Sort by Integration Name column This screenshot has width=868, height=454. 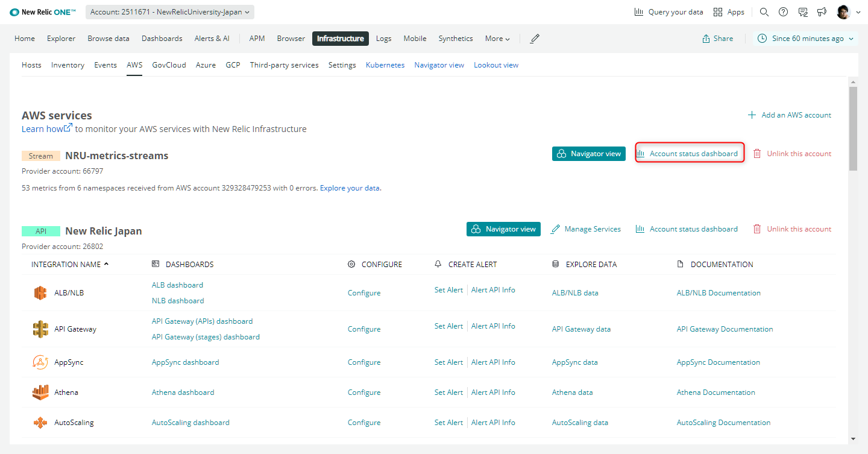(x=70, y=264)
